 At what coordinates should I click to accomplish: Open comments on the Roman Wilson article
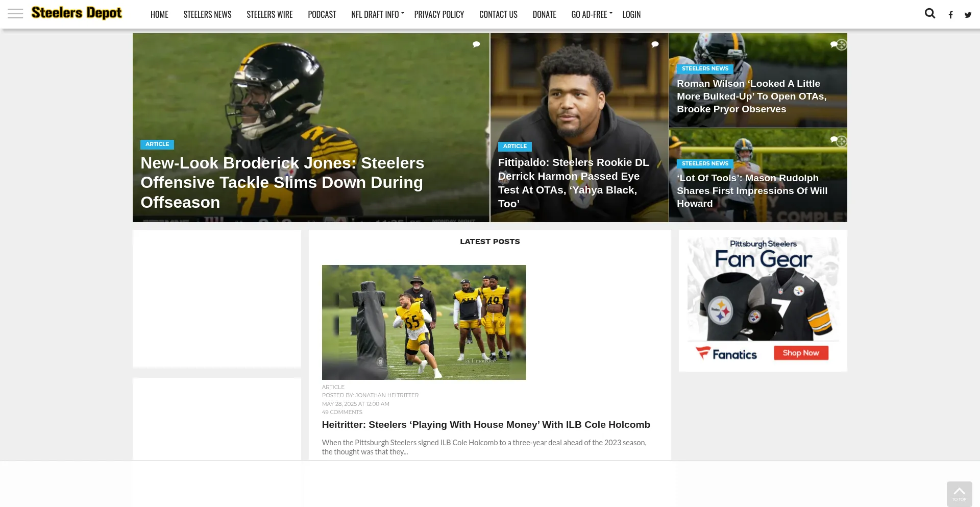(833, 44)
